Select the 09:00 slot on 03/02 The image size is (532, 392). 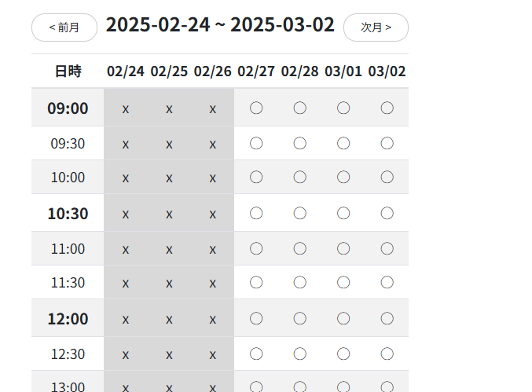point(387,108)
